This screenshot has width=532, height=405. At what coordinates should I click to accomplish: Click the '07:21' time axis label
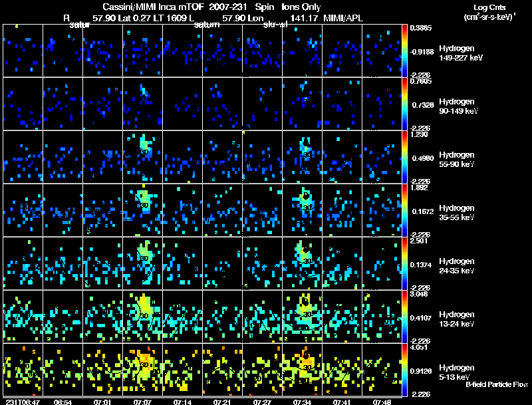222,402
